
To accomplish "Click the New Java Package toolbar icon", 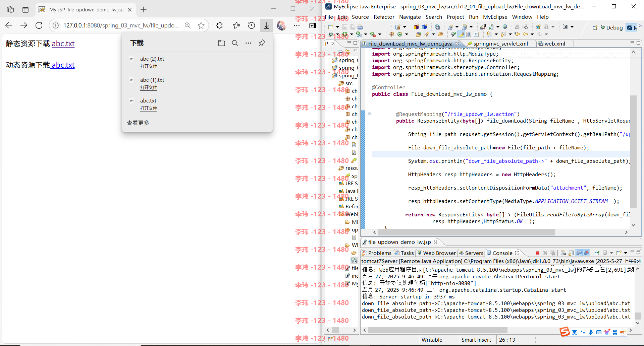I will 391,34.
